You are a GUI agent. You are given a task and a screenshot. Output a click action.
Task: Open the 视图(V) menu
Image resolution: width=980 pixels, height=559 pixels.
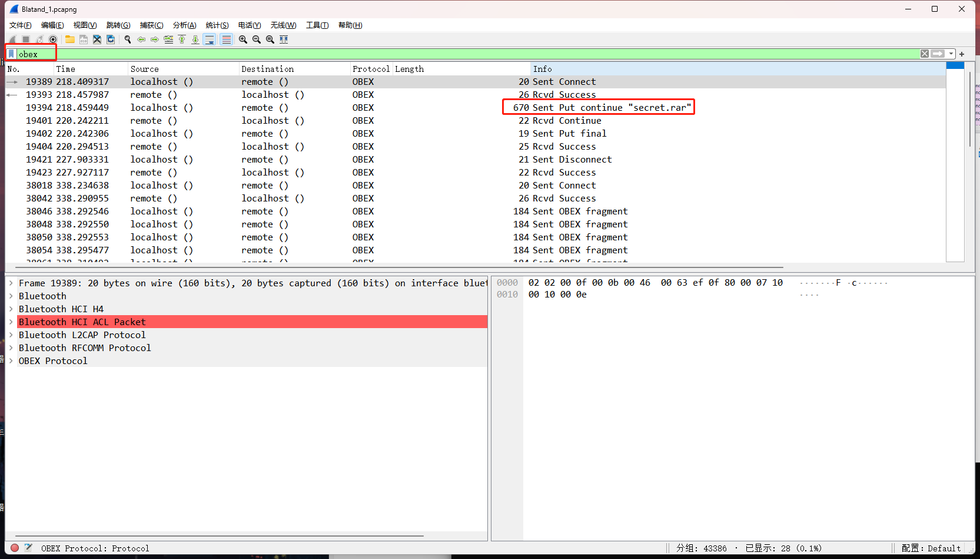click(x=85, y=25)
